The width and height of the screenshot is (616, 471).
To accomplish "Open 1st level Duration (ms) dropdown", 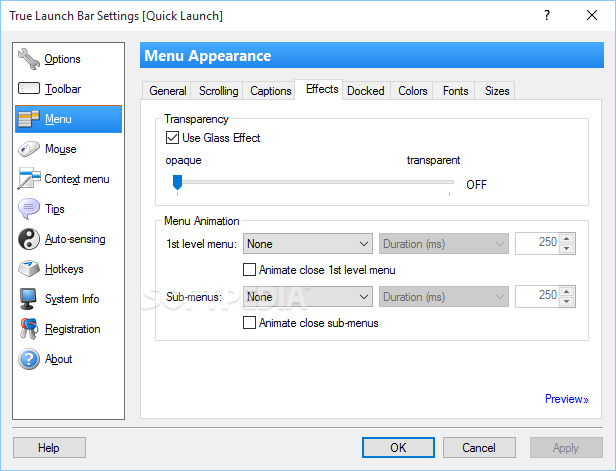I will 443,243.
